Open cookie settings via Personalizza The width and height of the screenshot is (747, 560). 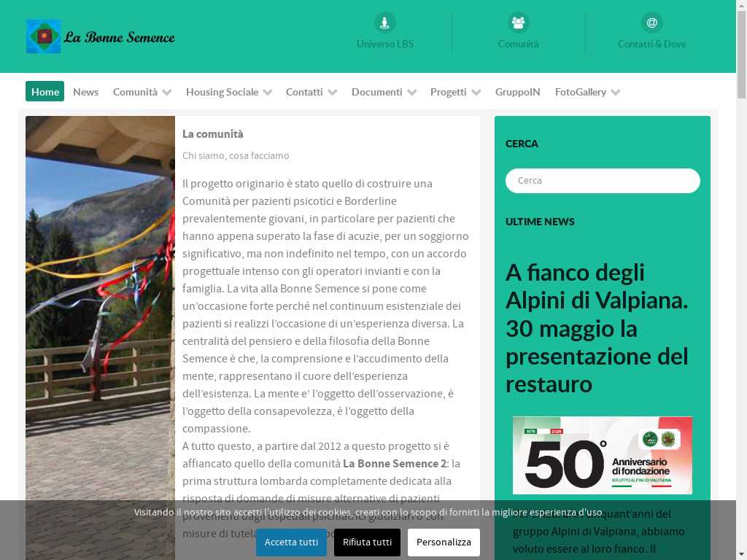pos(444,542)
